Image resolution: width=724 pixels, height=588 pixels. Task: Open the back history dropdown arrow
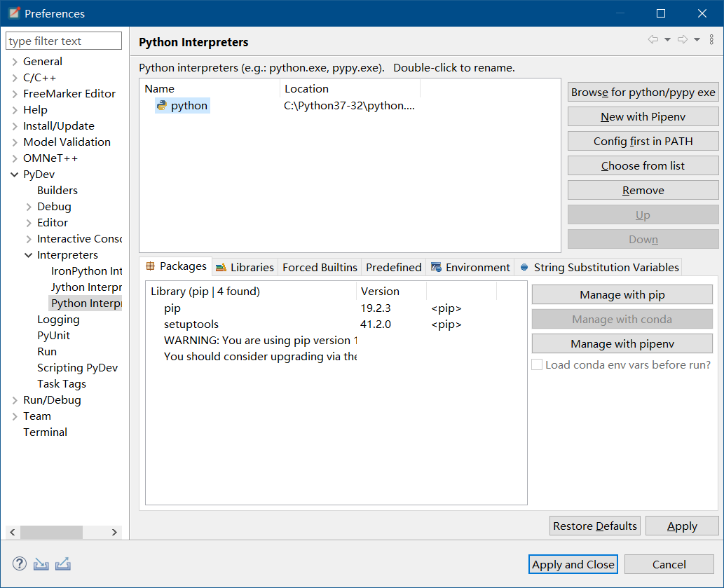click(667, 40)
